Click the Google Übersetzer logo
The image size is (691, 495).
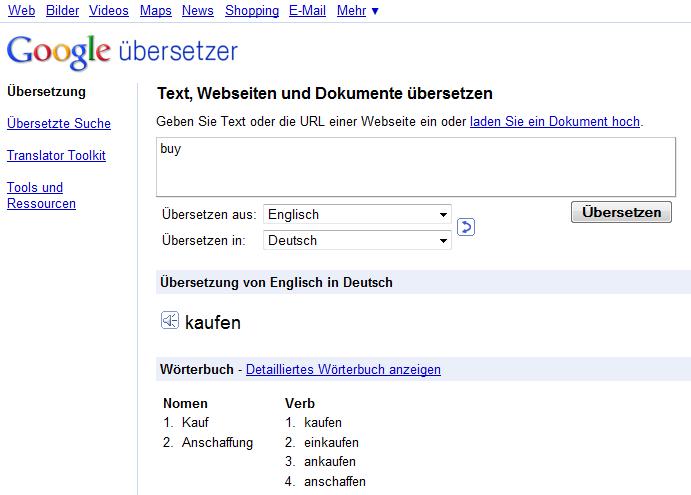coord(122,50)
